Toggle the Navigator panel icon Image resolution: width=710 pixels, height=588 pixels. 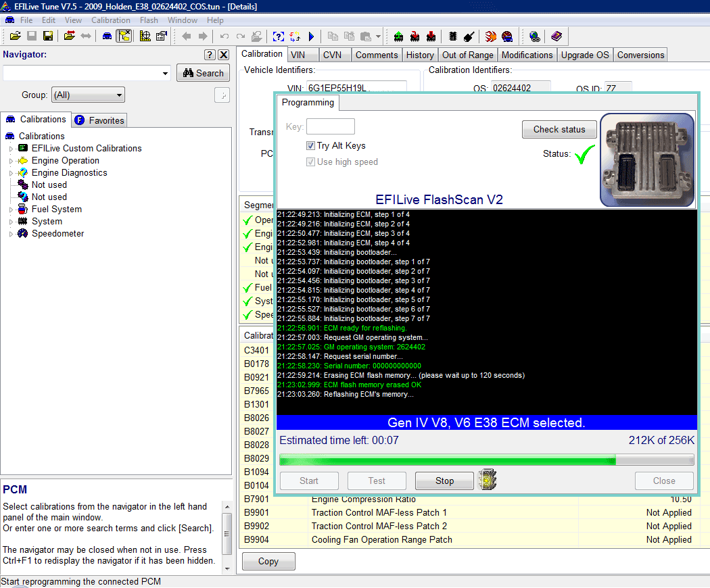124,36
